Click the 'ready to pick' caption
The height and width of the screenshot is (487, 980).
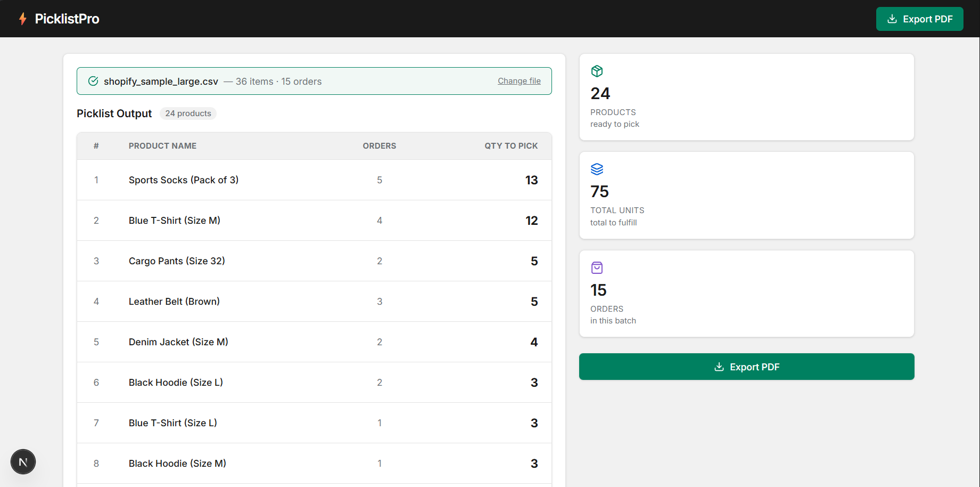(615, 124)
